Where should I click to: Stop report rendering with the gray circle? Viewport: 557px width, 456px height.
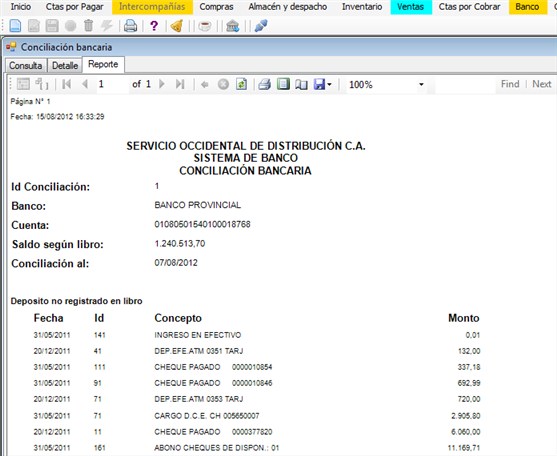point(223,85)
